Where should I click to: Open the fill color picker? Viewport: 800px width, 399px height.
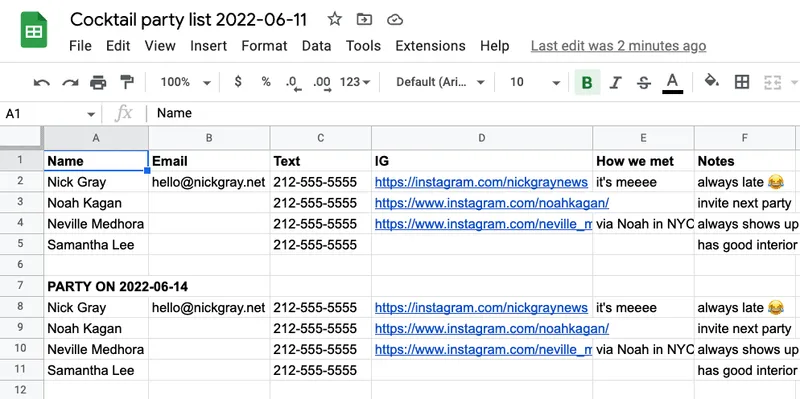[712, 81]
